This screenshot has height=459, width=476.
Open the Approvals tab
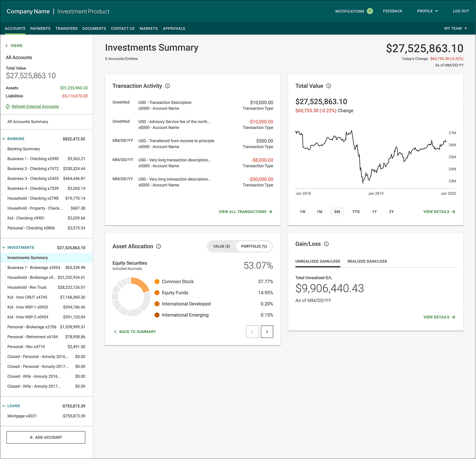click(174, 29)
